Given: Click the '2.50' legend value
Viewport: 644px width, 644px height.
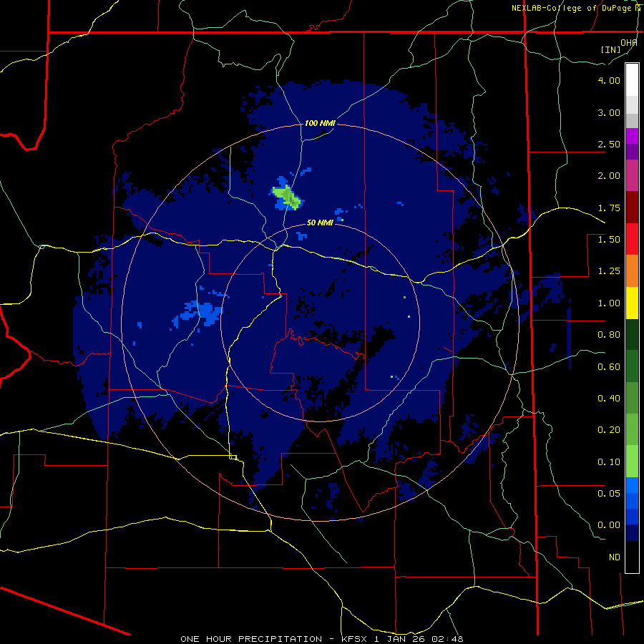Looking at the screenshot, I should [609, 144].
